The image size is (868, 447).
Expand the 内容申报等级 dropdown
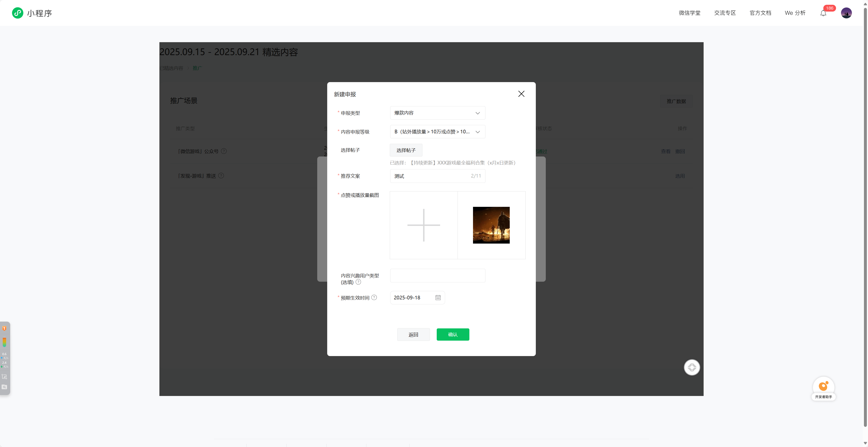coord(437,132)
